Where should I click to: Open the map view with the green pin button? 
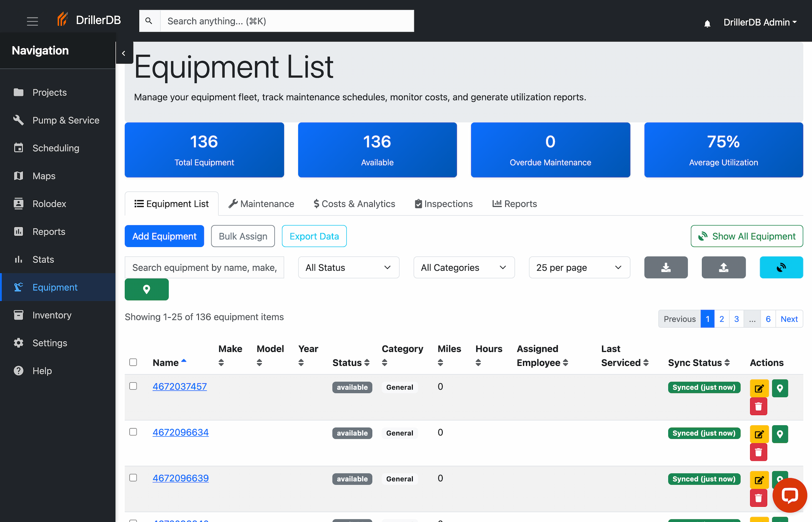tap(146, 289)
